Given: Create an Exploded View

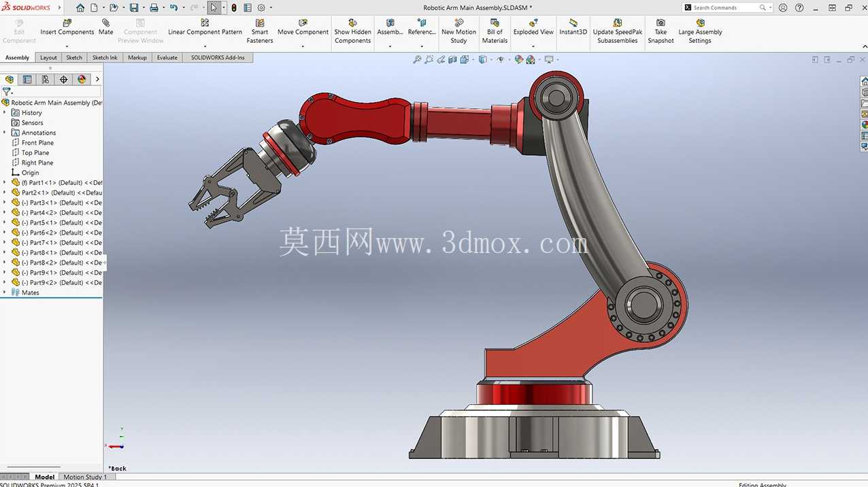Looking at the screenshot, I should 533,27.
